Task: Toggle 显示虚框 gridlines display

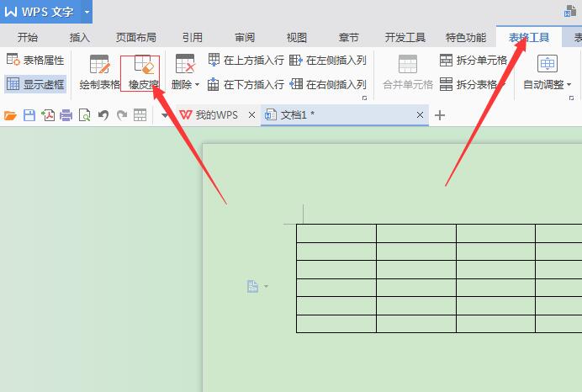Action: 35,84
